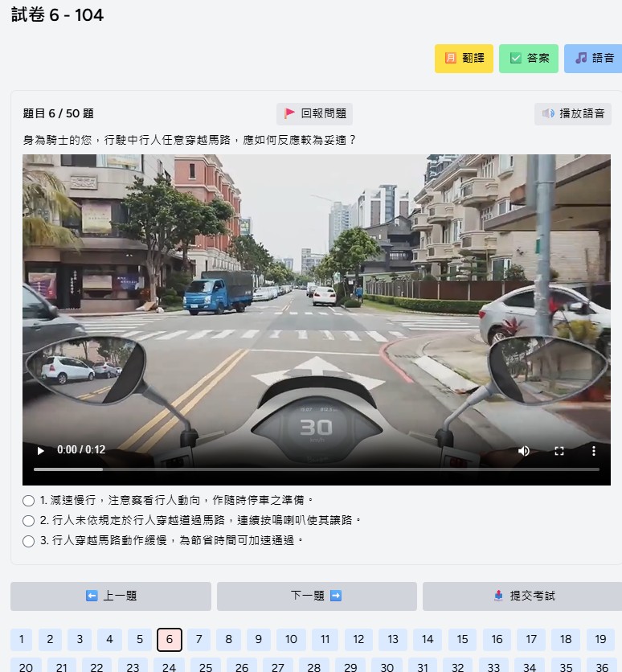Viewport: 622px width, 672px height.
Task: Seek along the video progress bar
Action: coord(317,469)
